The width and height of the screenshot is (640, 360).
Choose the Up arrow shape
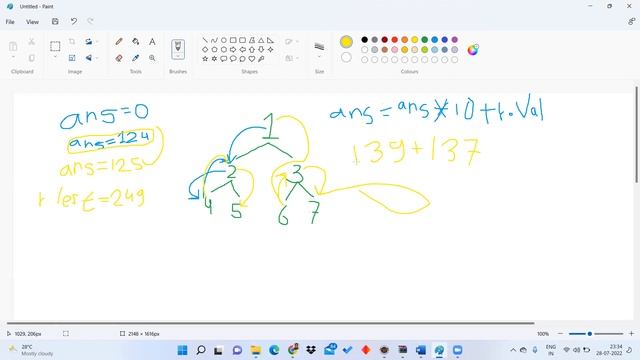click(x=252, y=49)
